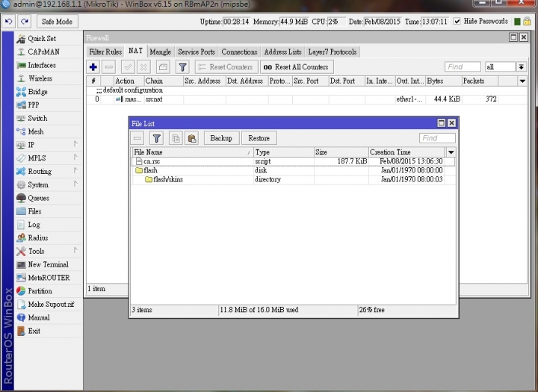Open the Connections tab
Viewport: 538px width, 392px height.
pos(239,52)
